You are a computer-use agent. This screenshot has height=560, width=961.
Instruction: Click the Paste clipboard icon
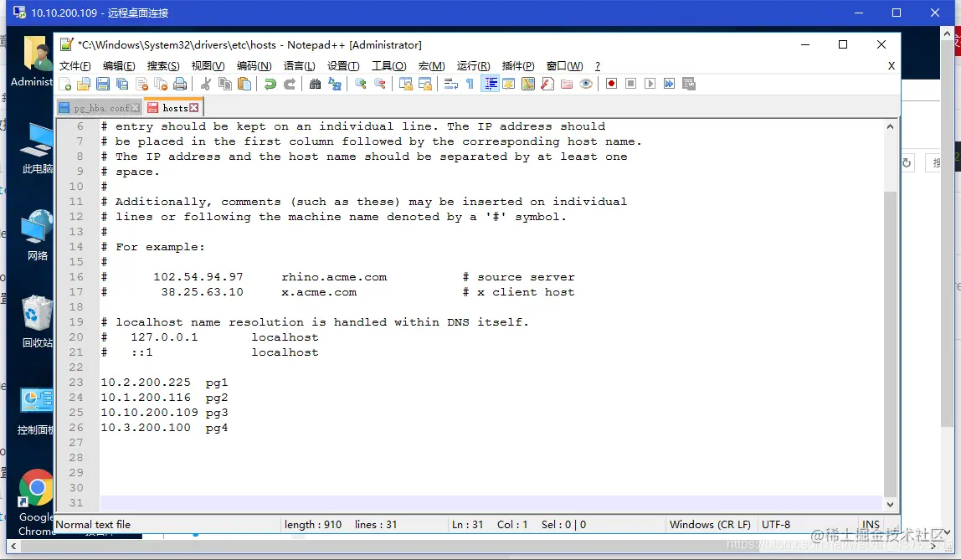coord(244,84)
